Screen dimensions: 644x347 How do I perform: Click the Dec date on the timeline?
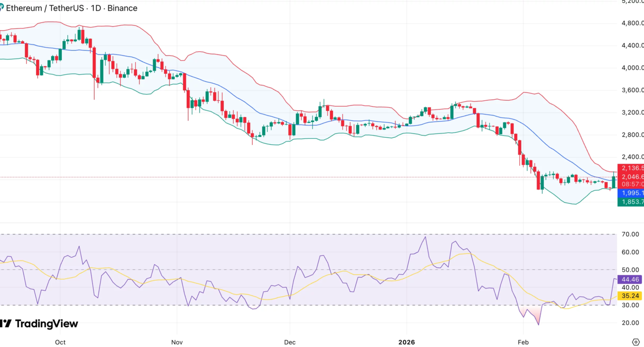tap(290, 342)
